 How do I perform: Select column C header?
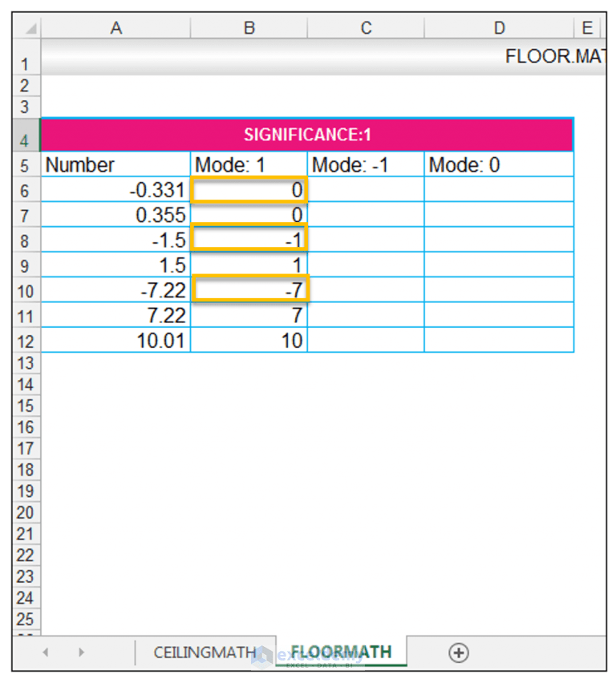[x=366, y=28]
